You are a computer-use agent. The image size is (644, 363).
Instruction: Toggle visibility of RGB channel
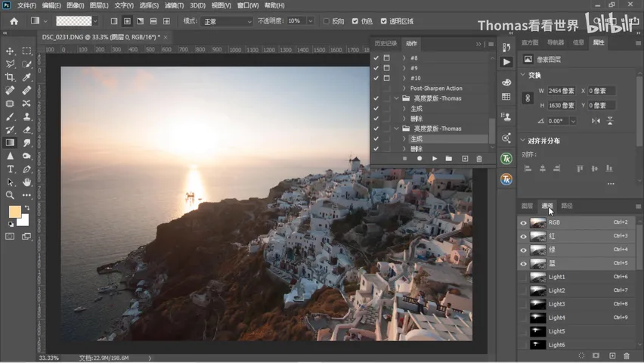pyautogui.click(x=523, y=223)
